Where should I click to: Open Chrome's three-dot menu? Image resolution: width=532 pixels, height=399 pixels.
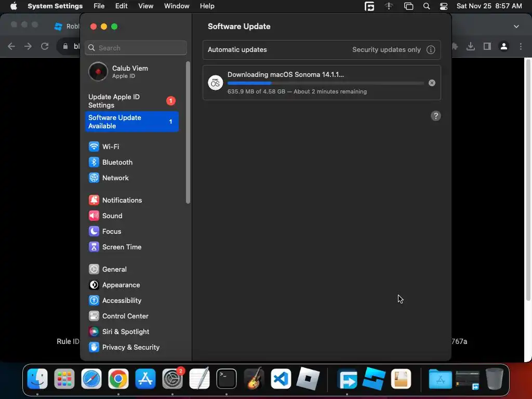[x=521, y=46]
